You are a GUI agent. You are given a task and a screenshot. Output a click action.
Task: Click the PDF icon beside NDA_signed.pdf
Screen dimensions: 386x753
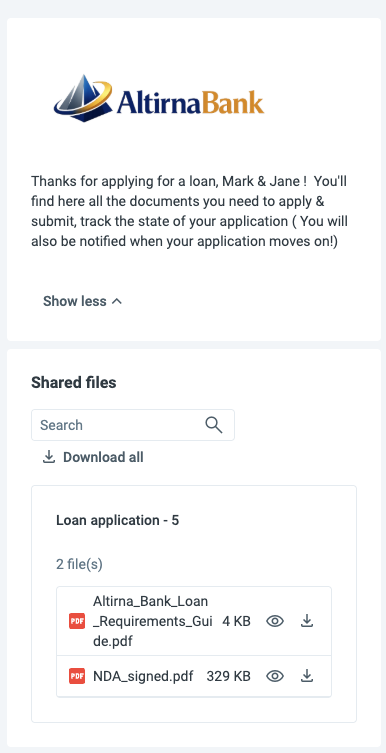pos(77,676)
